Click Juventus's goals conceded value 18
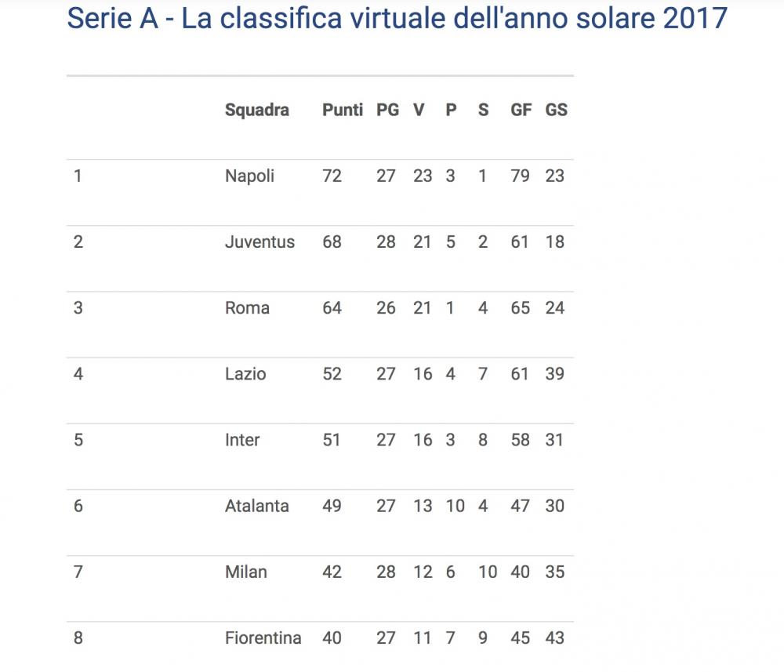Viewport: 784px width, 672px height. [x=554, y=242]
